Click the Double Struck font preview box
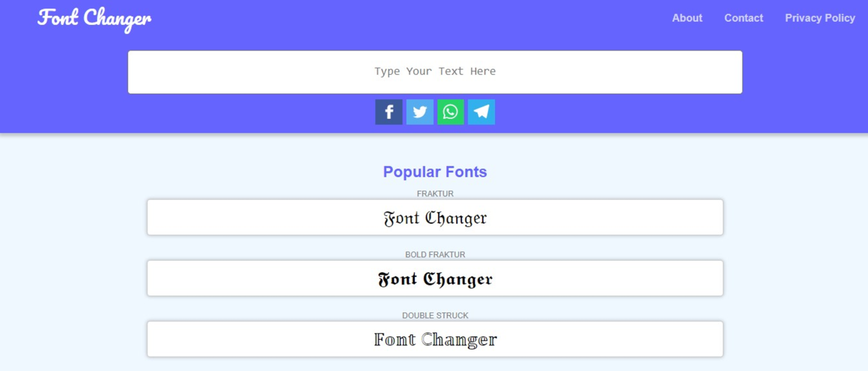Image resolution: width=868 pixels, height=371 pixels. pos(435,339)
